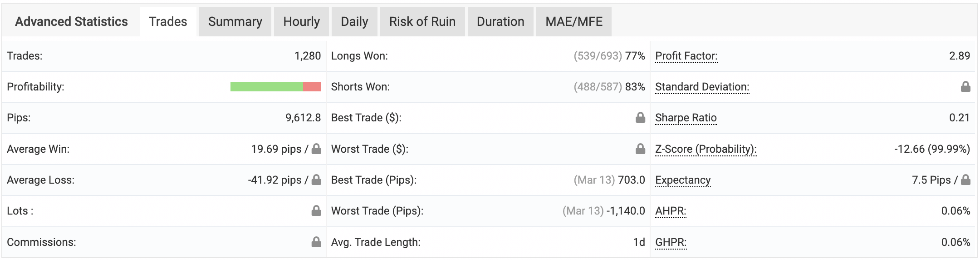Click the lock icon next to Average Win
The height and width of the screenshot is (260, 980).
coord(316,149)
